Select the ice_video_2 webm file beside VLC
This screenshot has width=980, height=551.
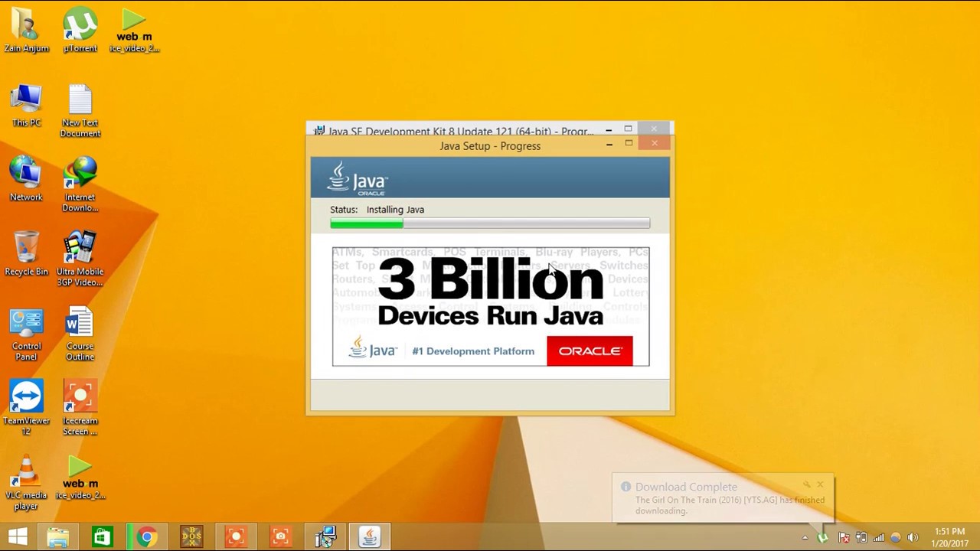point(80,478)
